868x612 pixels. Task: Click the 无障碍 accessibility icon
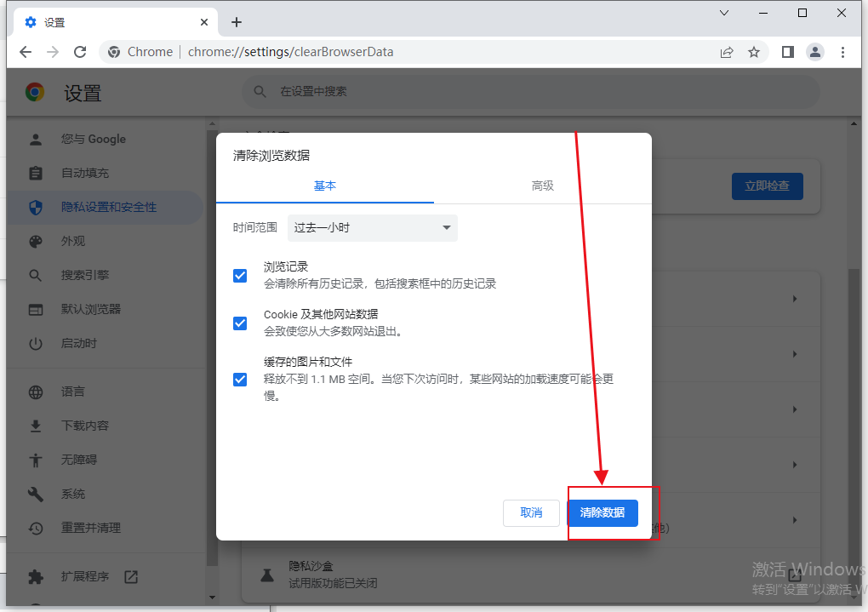pyautogui.click(x=36, y=460)
